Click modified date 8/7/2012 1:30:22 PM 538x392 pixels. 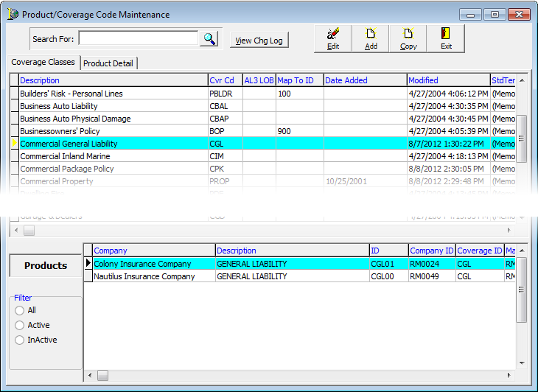point(448,144)
